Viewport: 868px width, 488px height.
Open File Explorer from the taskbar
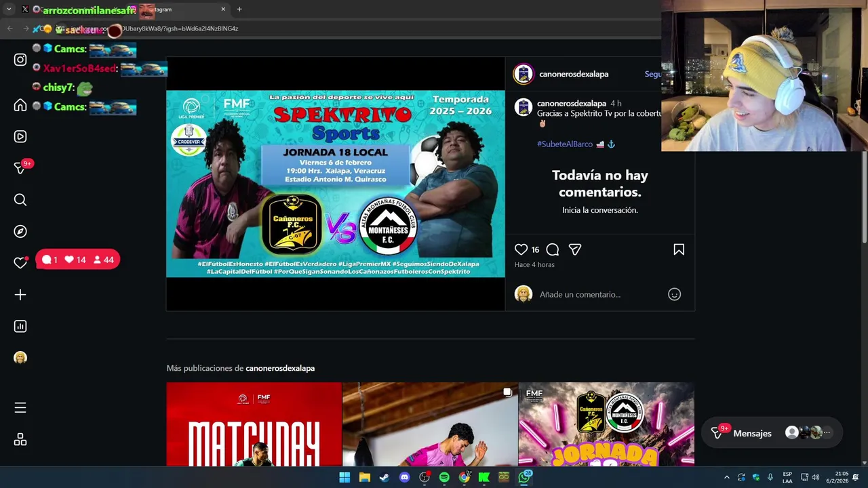pyautogui.click(x=365, y=477)
